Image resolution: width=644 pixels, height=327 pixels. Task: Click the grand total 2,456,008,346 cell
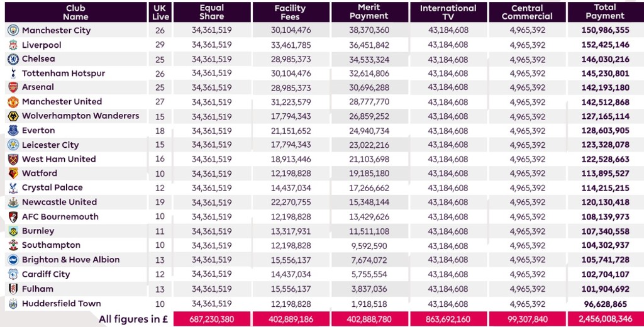point(604,319)
